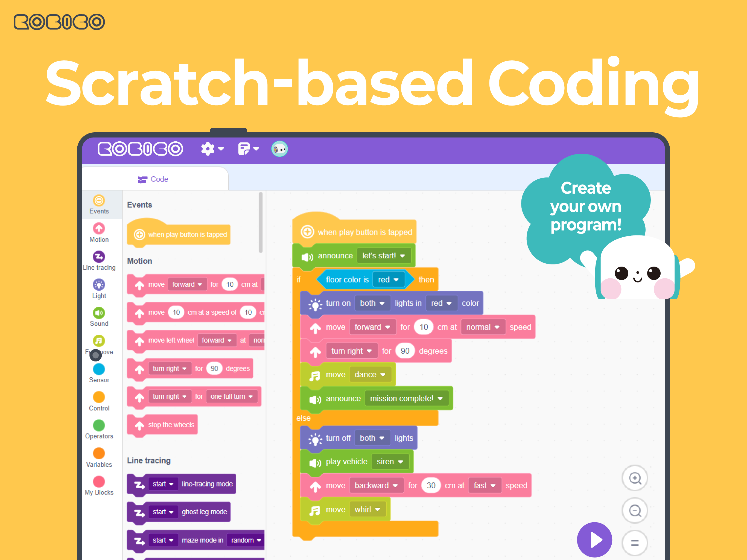The height and width of the screenshot is (560, 747).
Task: Open 'both' dropdown in turn off lights block
Action: tap(372, 438)
